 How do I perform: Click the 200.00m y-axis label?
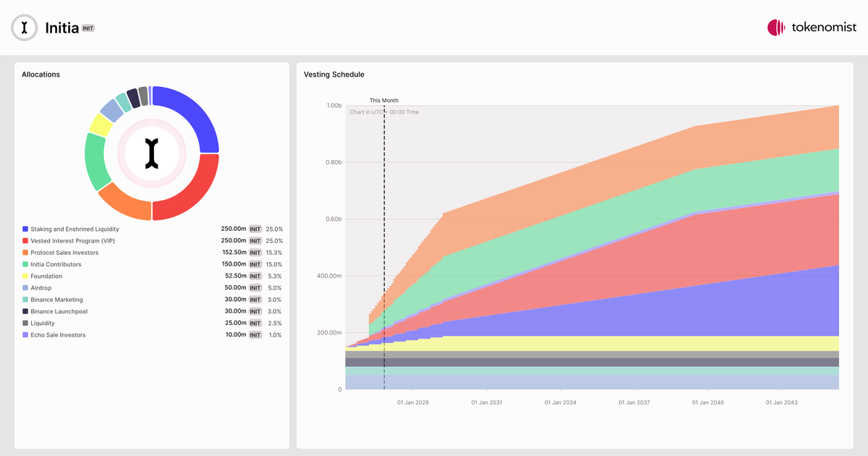coord(330,333)
